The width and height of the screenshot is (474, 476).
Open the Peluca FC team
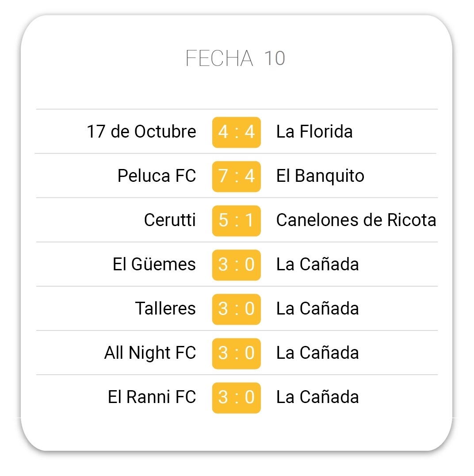pyautogui.click(x=157, y=176)
